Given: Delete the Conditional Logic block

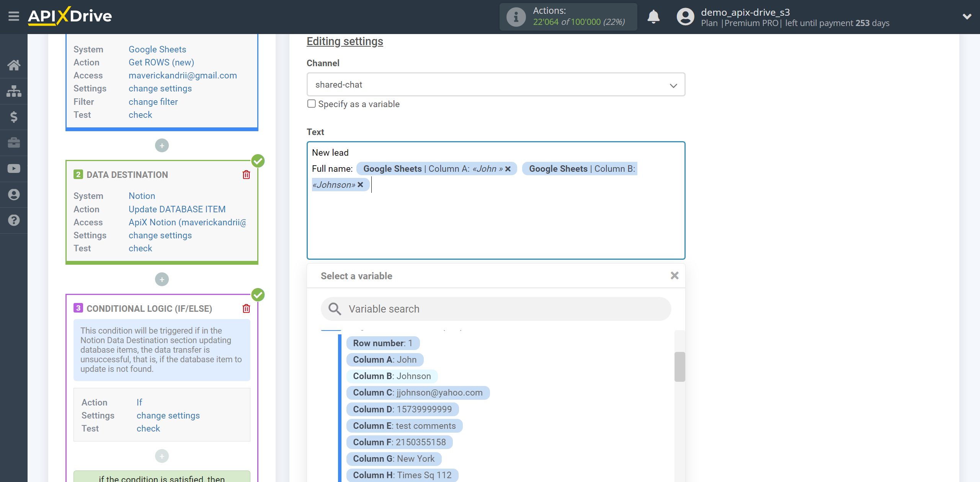Looking at the screenshot, I should tap(247, 308).
